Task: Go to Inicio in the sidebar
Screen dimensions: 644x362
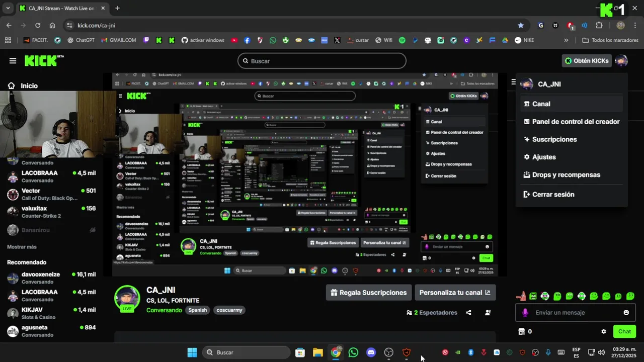Action: coord(23,86)
